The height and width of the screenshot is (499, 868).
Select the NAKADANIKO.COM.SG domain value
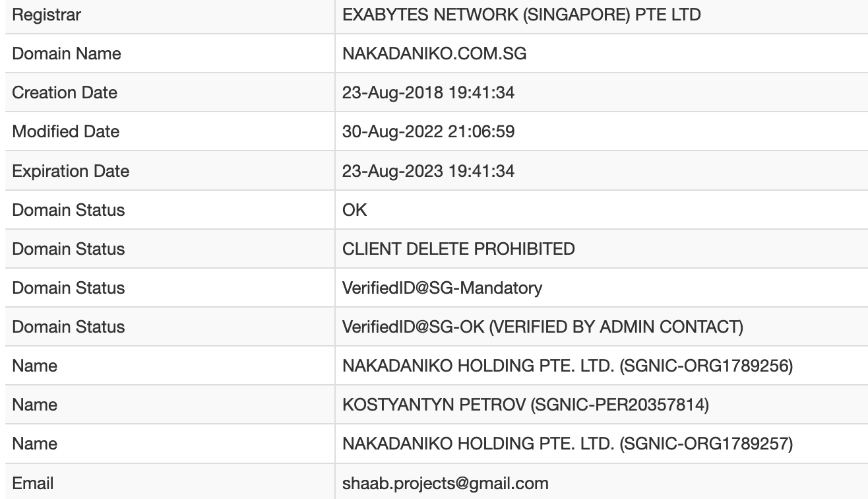pos(434,53)
